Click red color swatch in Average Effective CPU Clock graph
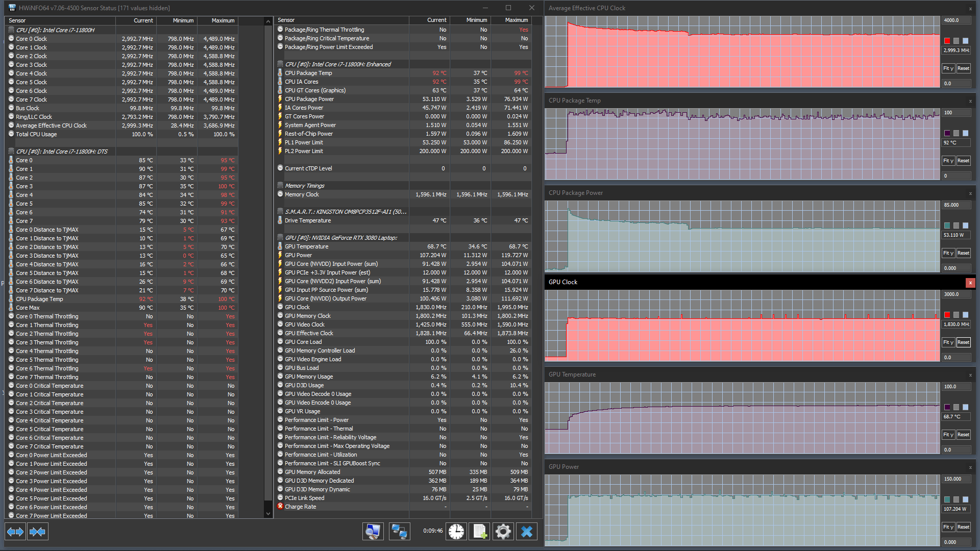The height and width of the screenshot is (551, 980). [947, 41]
